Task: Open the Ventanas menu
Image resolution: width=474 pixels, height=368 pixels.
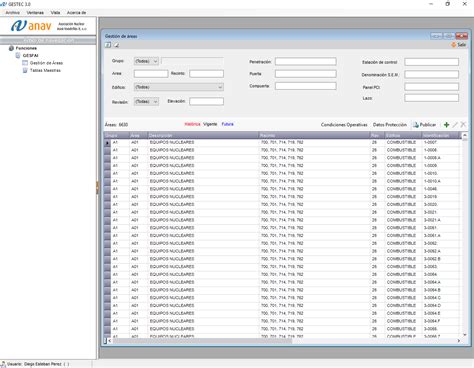Action: [35, 13]
